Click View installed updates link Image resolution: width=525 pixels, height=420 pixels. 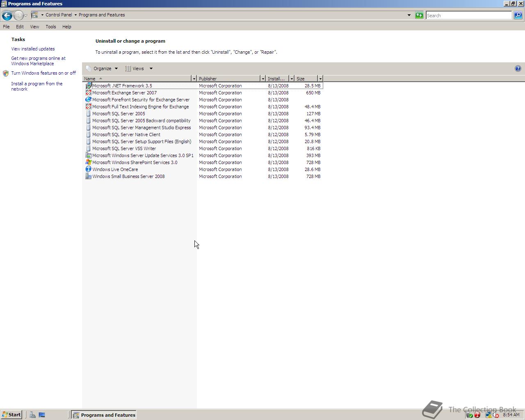(x=33, y=49)
